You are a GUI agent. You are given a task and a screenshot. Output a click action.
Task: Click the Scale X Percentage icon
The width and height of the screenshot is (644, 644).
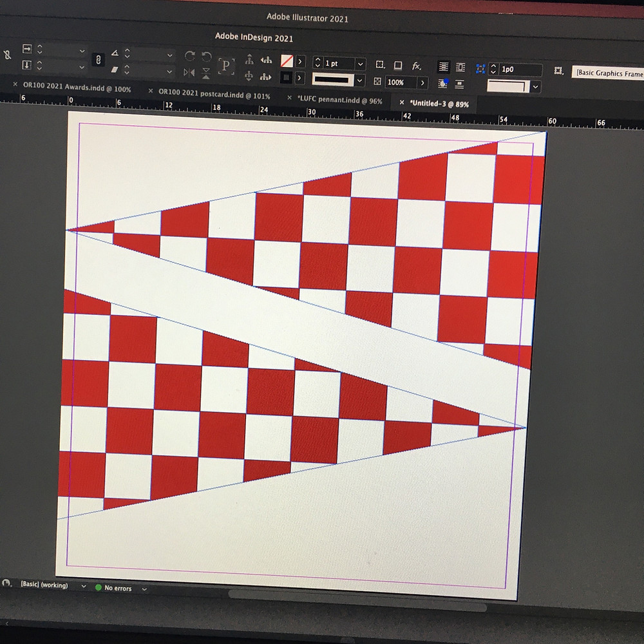[x=27, y=49]
